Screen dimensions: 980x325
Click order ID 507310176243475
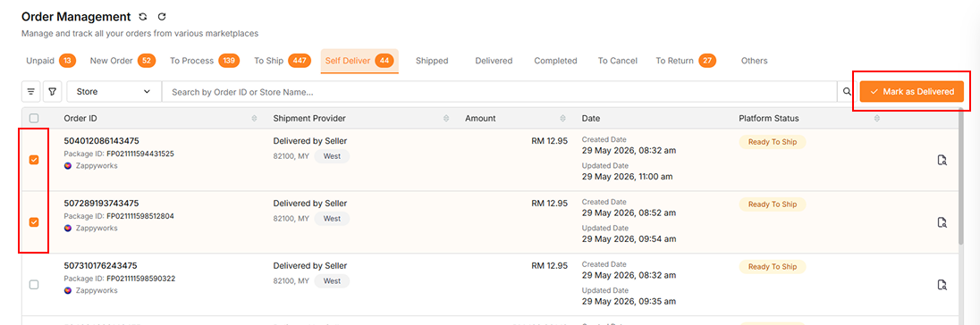(x=101, y=266)
